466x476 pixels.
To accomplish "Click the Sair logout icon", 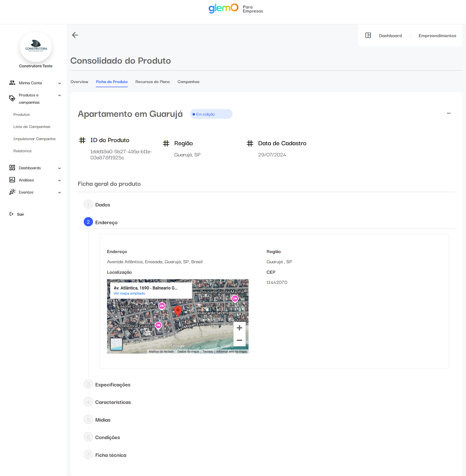I will [11, 214].
